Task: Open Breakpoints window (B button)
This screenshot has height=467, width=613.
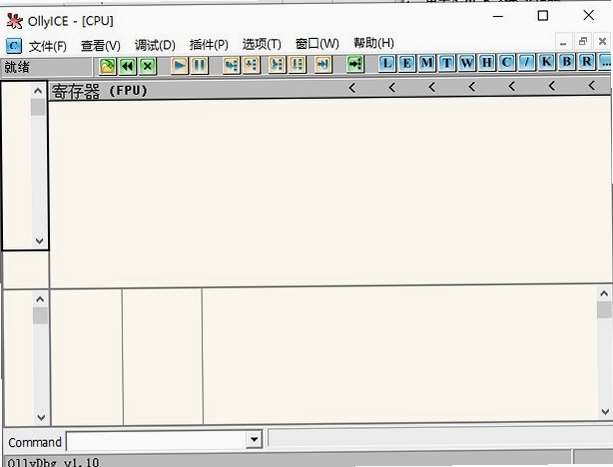Action: pyautogui.click(x=566, y=62)
